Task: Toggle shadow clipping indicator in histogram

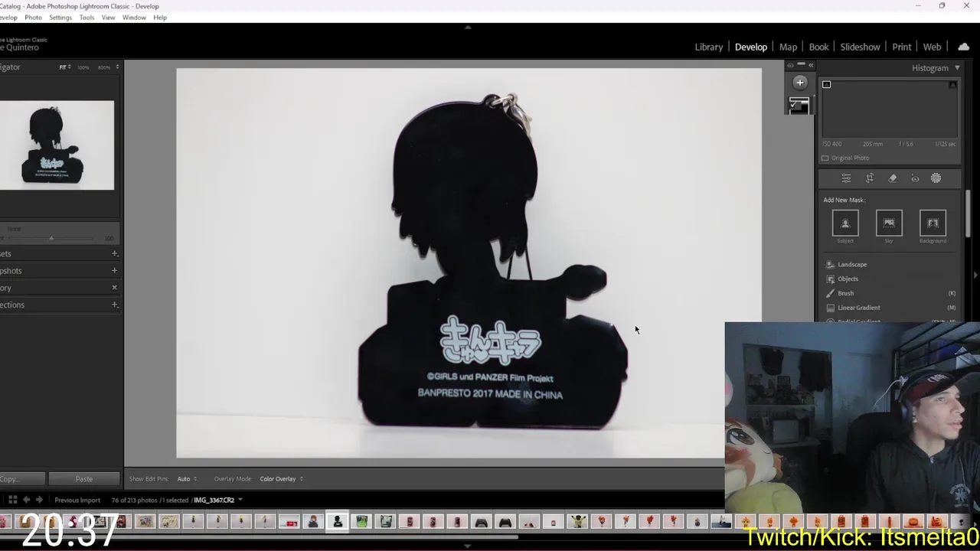Action: tap(826, 84)
